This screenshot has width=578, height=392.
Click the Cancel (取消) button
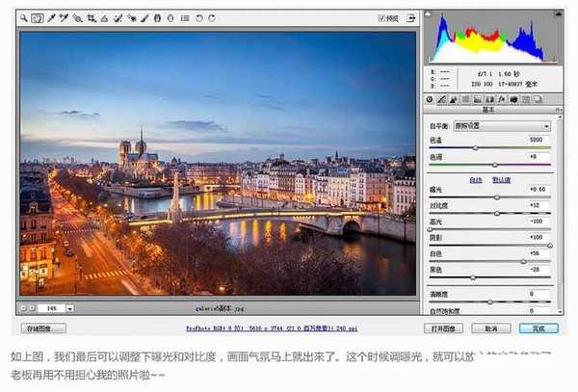[491, 328]
